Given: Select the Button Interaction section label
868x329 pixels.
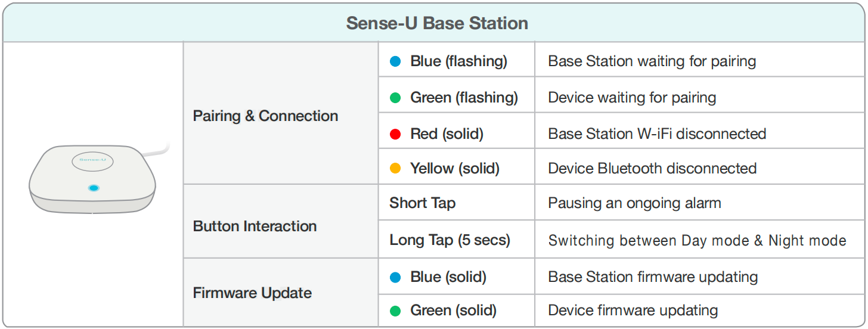Looking at the screenshot, I should point(255,226).
